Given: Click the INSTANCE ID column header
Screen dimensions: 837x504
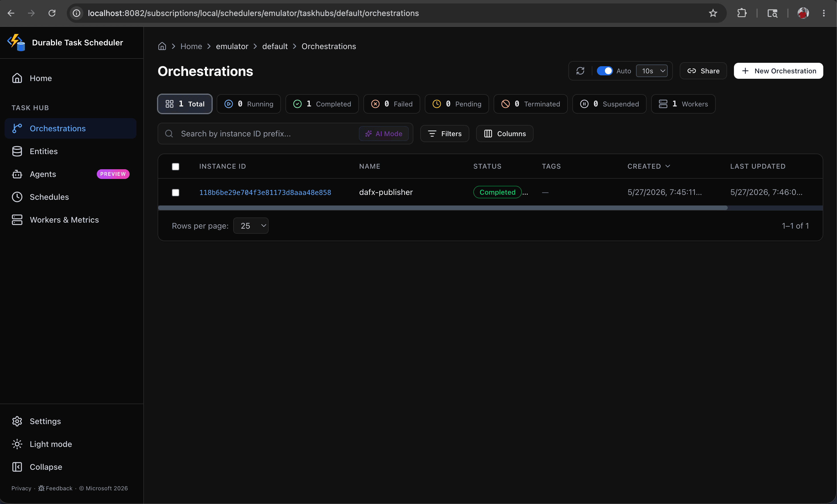Looking at the screenshot, I should 222,166.
